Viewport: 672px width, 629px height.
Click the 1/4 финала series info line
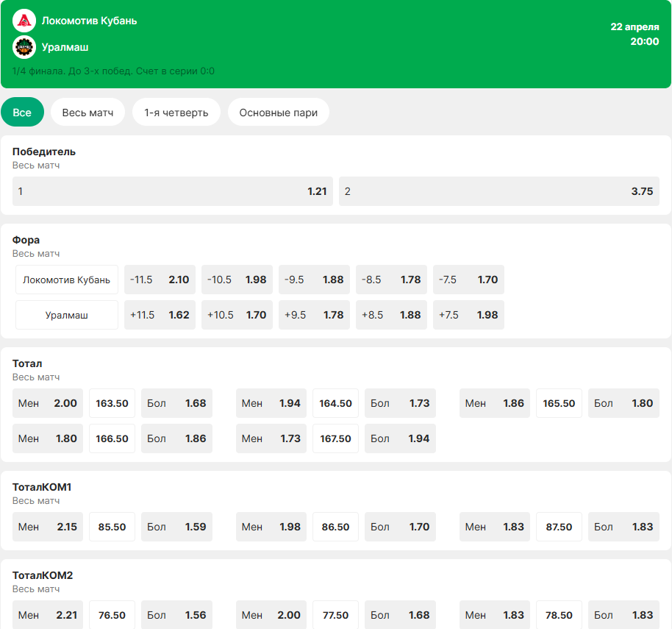[x=113, y=71]
